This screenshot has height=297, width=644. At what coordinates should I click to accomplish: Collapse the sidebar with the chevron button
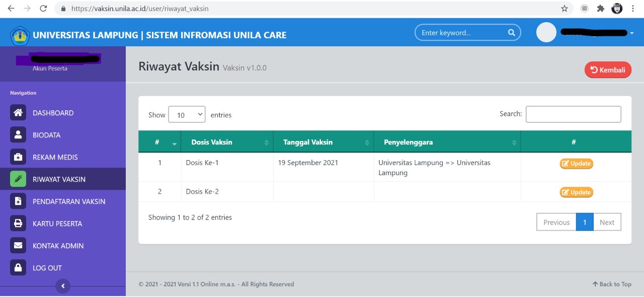click(x=63, y=286)
